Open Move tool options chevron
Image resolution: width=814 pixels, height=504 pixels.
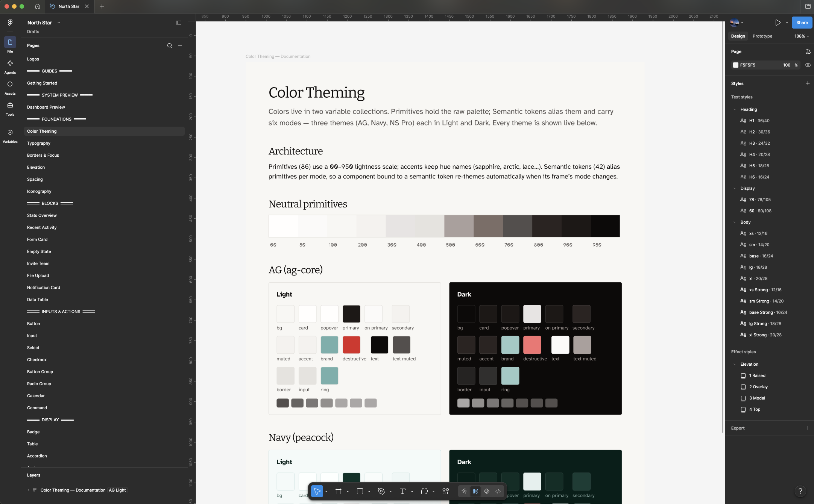pos(326,491)
